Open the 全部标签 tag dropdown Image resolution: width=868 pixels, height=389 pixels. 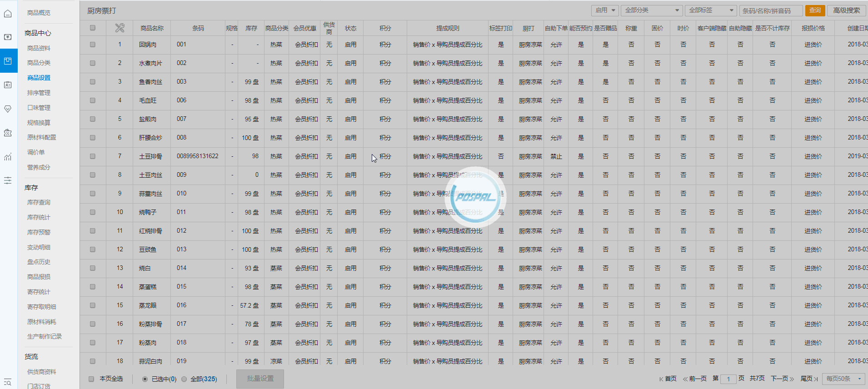[711, 10]
